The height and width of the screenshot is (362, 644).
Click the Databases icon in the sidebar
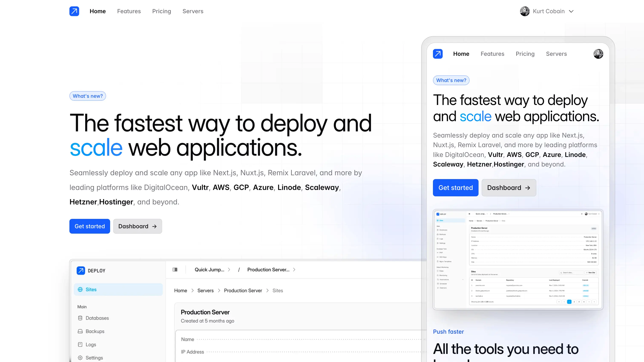coord(80,318)
